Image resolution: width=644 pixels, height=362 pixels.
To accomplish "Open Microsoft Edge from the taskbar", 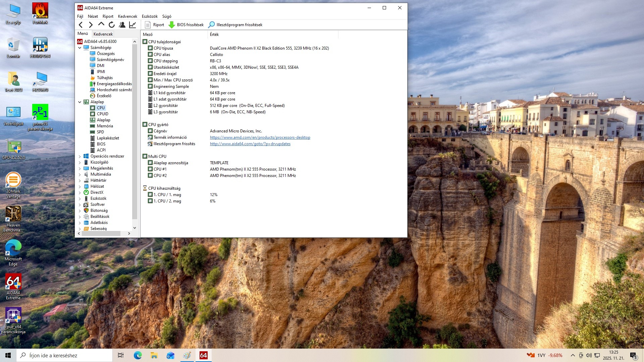I will click(138, 355).
